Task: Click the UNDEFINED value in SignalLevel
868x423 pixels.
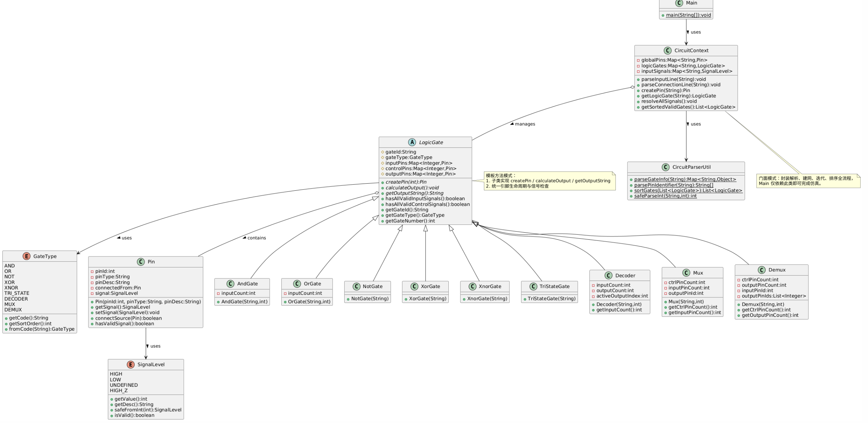Action: (124, 385)
